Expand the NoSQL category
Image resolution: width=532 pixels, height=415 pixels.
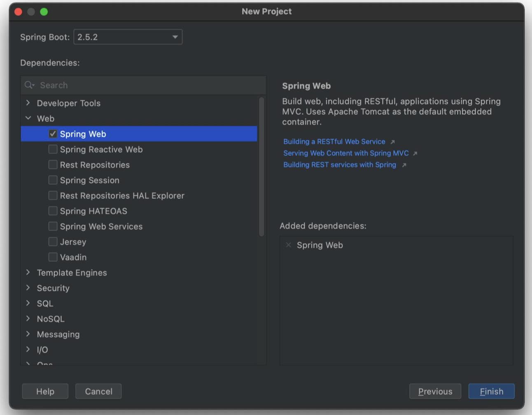[x=28, y=319]
